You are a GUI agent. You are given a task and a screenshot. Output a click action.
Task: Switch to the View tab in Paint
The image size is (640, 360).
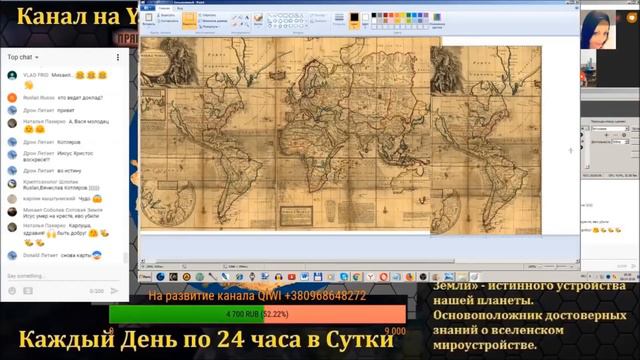pos(180,8)
